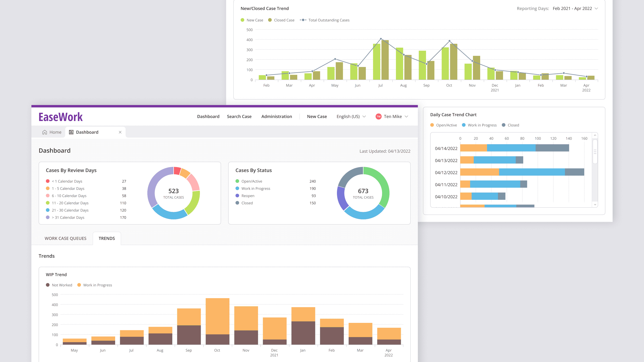Expand the Ten Mike user menu
Screen dimensions: 644x362
396,116
